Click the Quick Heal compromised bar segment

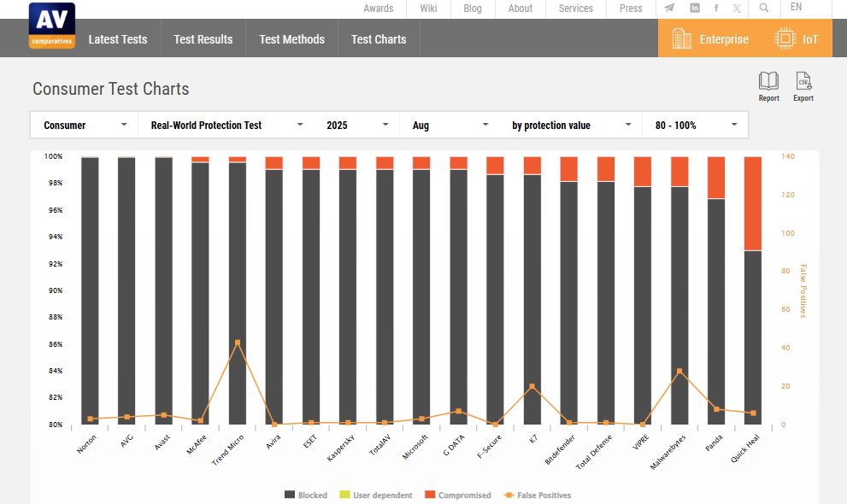tap(753, 203)
